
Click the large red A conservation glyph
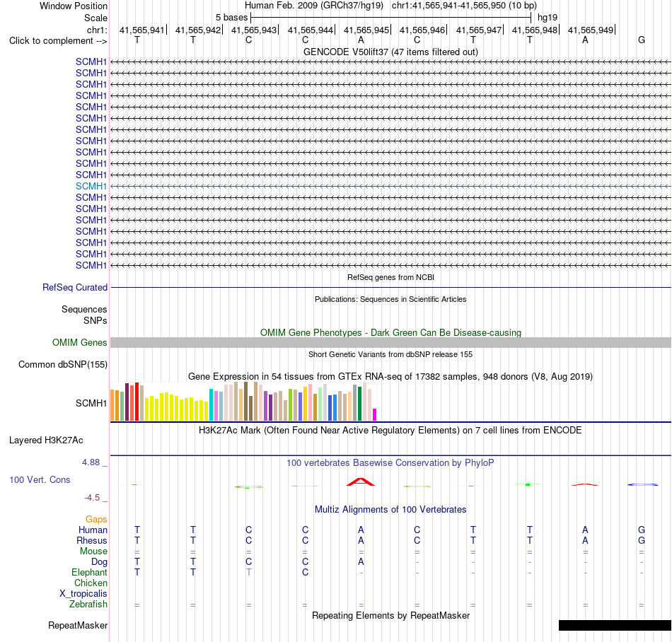[361, 482]
